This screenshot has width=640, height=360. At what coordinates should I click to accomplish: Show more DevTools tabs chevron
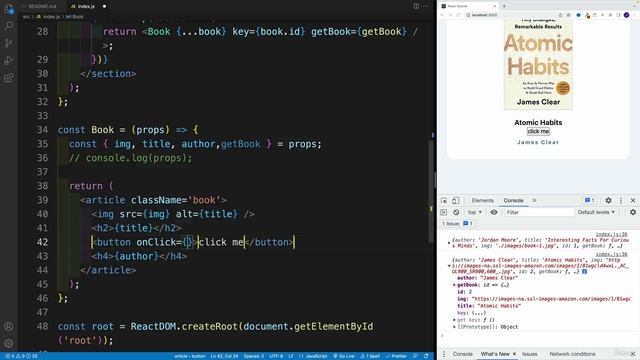(534, 200)
